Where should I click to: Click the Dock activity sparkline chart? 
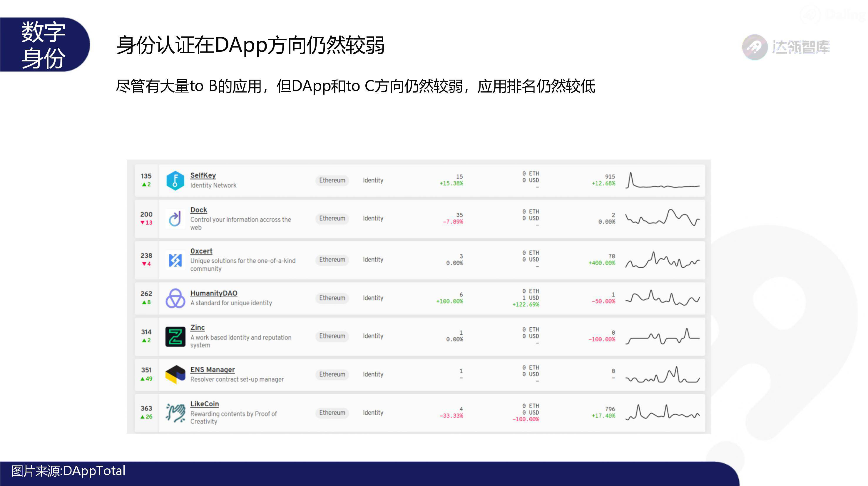pos(663,217)
